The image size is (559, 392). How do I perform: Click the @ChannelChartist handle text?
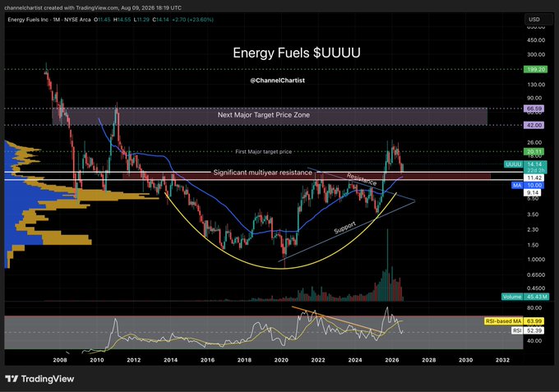(x=277, y=81)
